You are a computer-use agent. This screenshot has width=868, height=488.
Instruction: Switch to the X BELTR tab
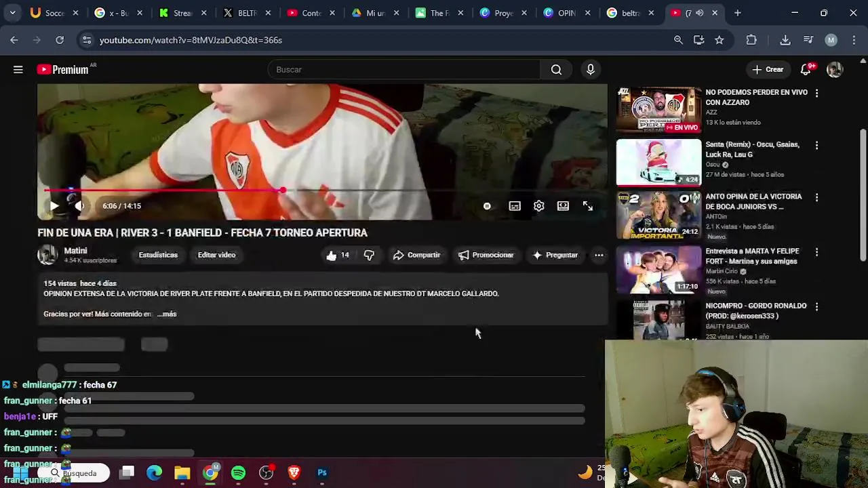247,13
